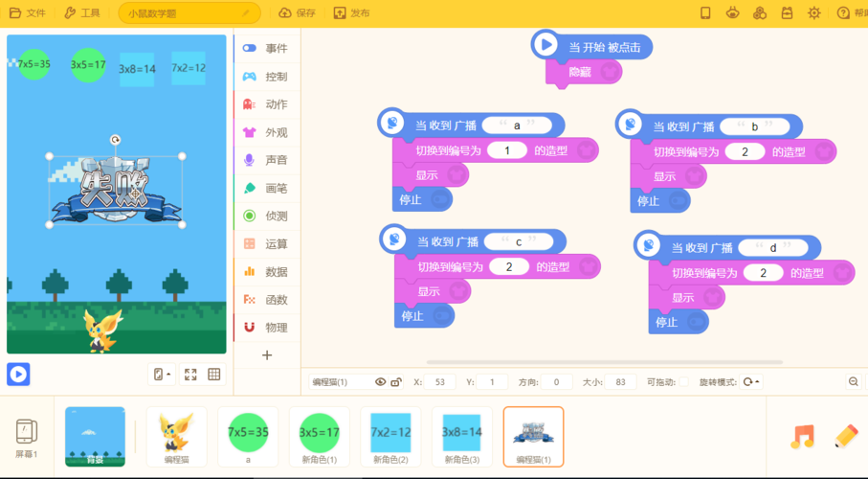Open the rotation mode dropdown
The height and width of the screenshot is (479, 868).
click(x=752, y=382)
